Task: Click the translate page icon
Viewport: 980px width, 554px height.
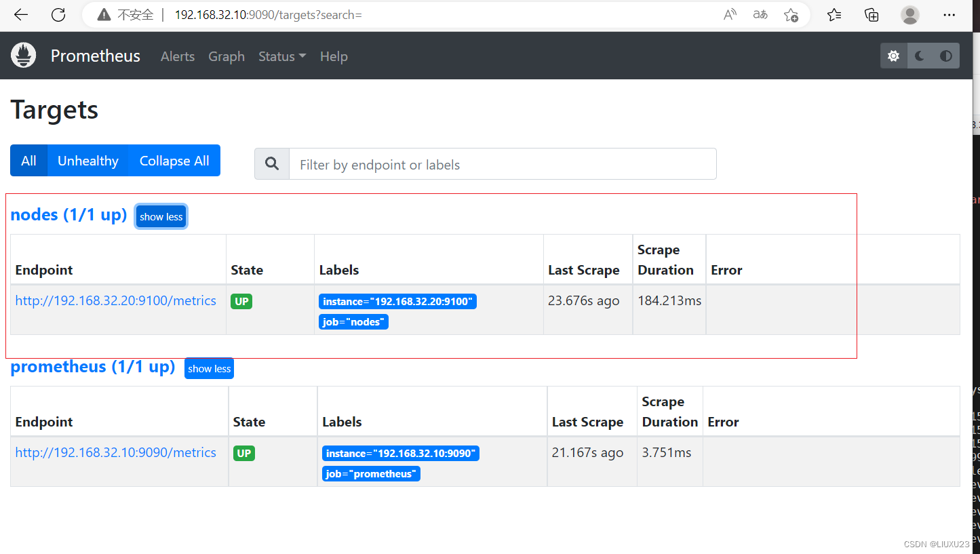Action: point(760,15)
